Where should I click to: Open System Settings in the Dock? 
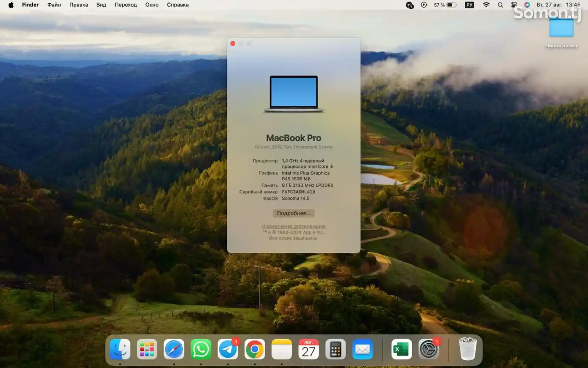429,349
